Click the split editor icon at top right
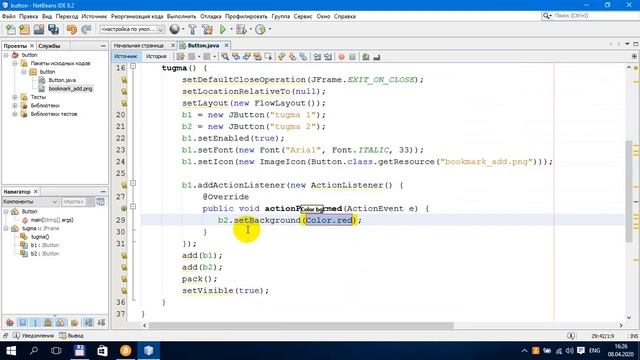640x360 pixels. [x=634, y=56]
